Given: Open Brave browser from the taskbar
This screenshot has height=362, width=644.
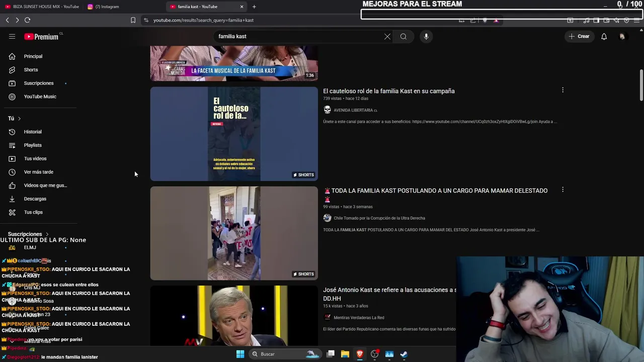Looking at the screenshot, I should click(x=360, y=354).
